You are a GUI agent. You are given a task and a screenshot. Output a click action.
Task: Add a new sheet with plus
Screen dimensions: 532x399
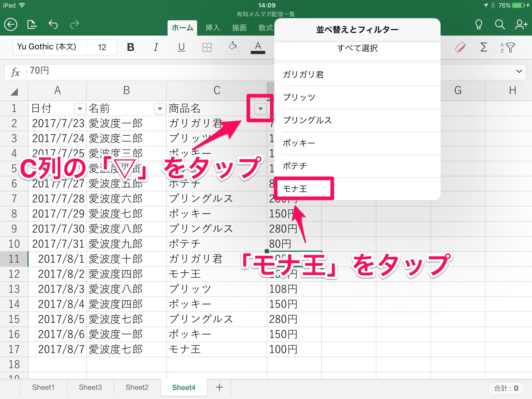click(219, 387)
